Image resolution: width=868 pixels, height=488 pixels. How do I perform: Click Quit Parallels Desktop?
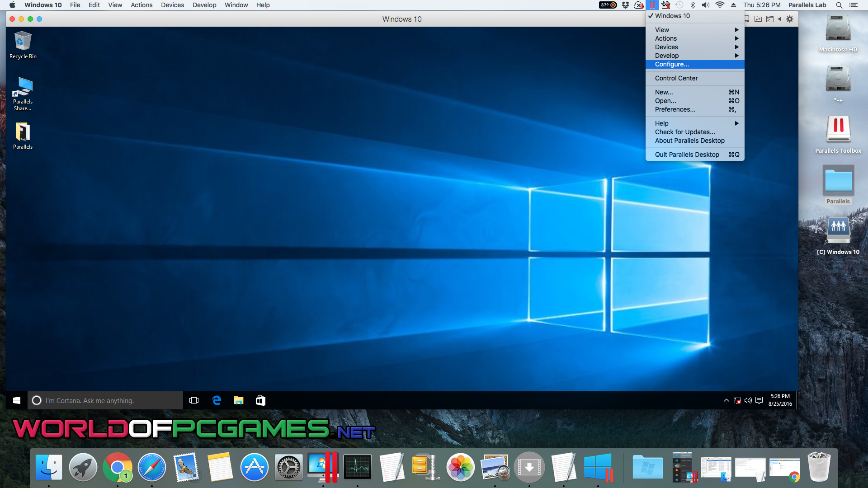pos(687,155)
